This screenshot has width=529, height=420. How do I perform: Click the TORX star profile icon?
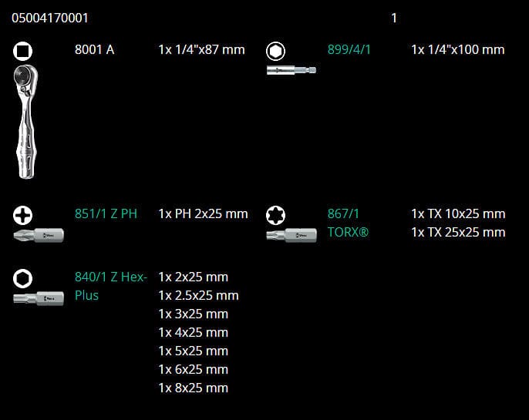point(275,216)
